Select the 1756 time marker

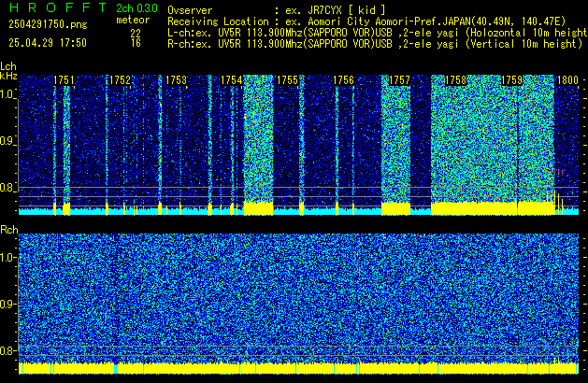tap(343, 80)
